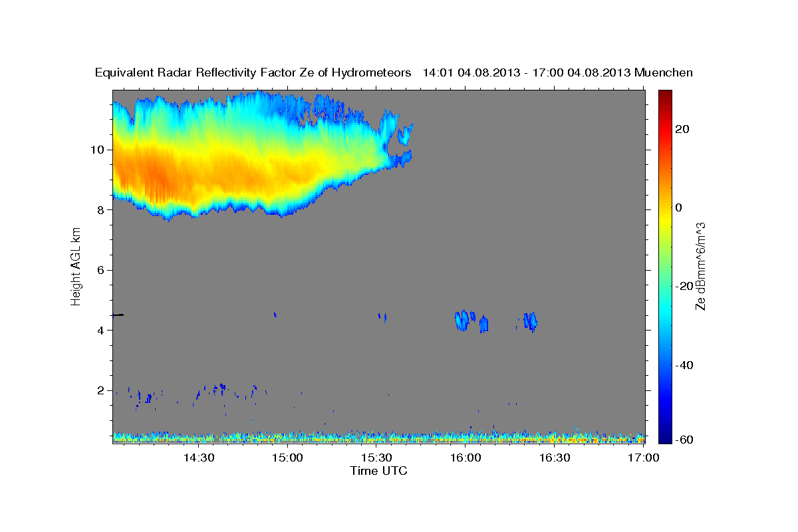Click the '15:30' time tick label

[x=376, y=458]
